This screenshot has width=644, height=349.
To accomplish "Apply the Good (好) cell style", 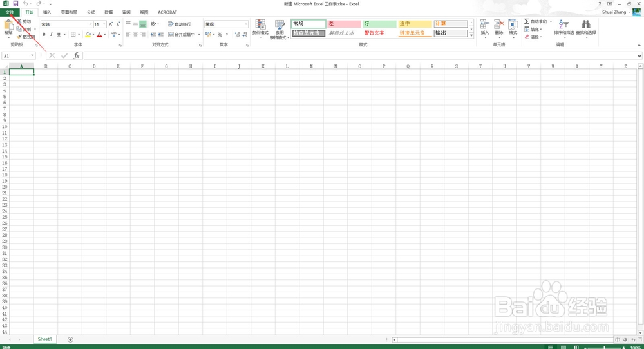I will tap(379, 24).
